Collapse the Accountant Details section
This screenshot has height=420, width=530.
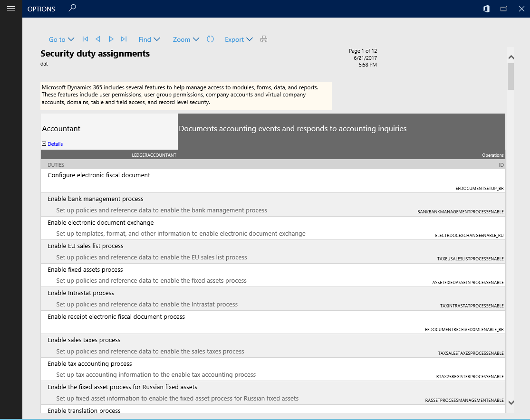pyautogui.click(x=44, y=144)
